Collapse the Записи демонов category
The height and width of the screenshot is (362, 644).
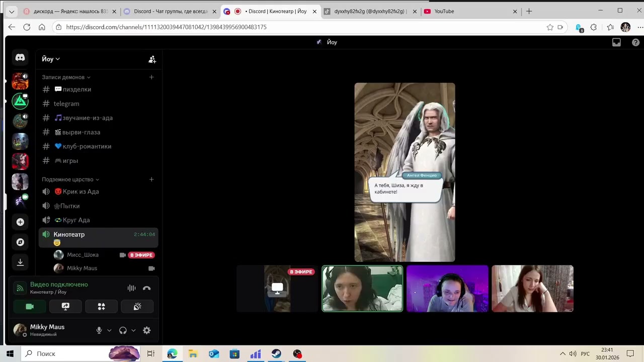pos(66,77)
